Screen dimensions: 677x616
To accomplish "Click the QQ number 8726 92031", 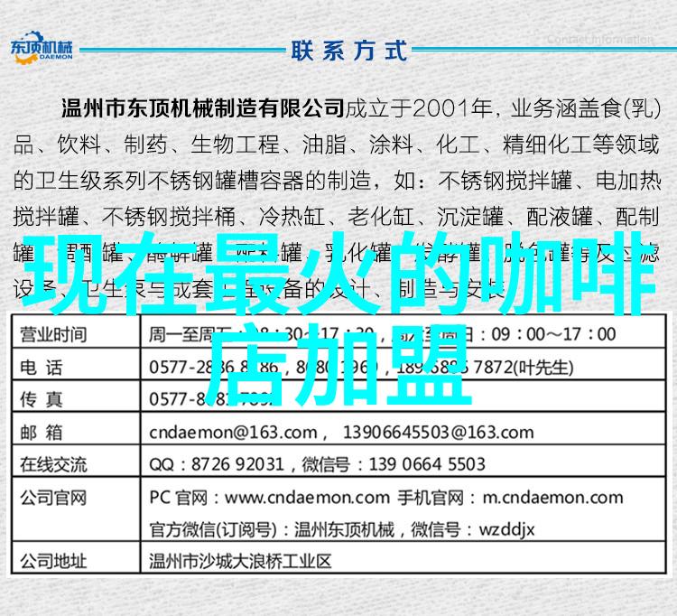I will click(x=237, y=464).
